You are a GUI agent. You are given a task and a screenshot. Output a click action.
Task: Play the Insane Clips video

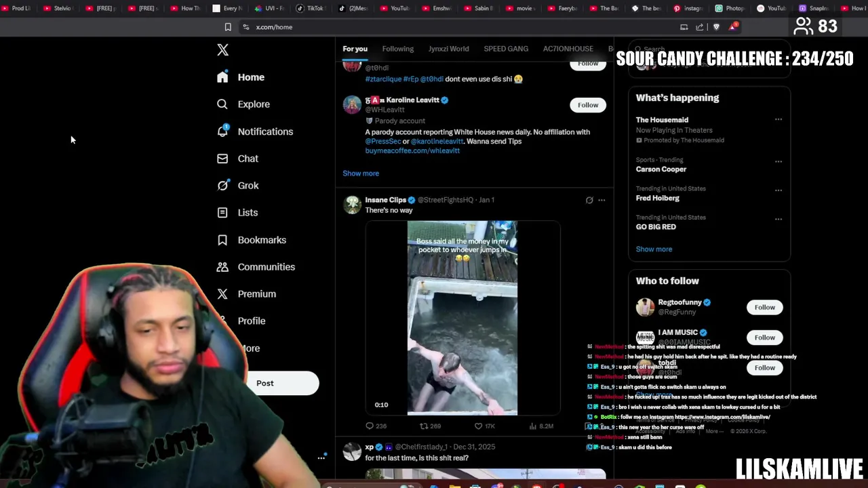point(462,318)
